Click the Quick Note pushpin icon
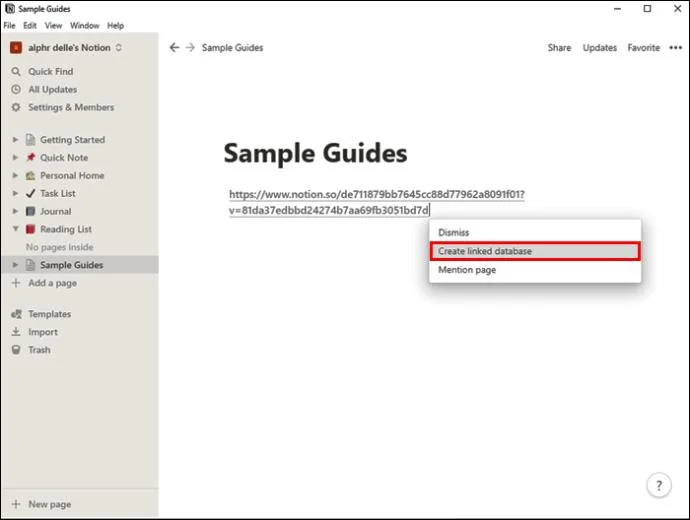Image resolution: width=690 pixels, height=520 pixels. tap(30, 157)
